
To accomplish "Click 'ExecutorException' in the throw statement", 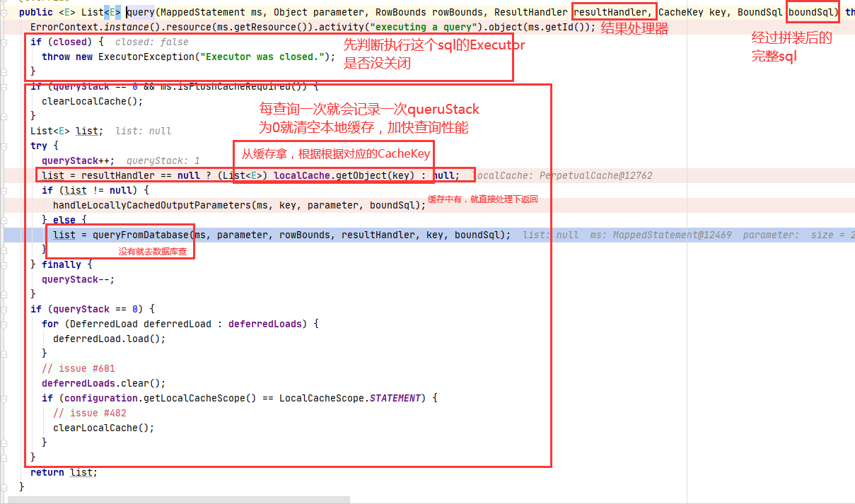I will (x=146, y=57).
